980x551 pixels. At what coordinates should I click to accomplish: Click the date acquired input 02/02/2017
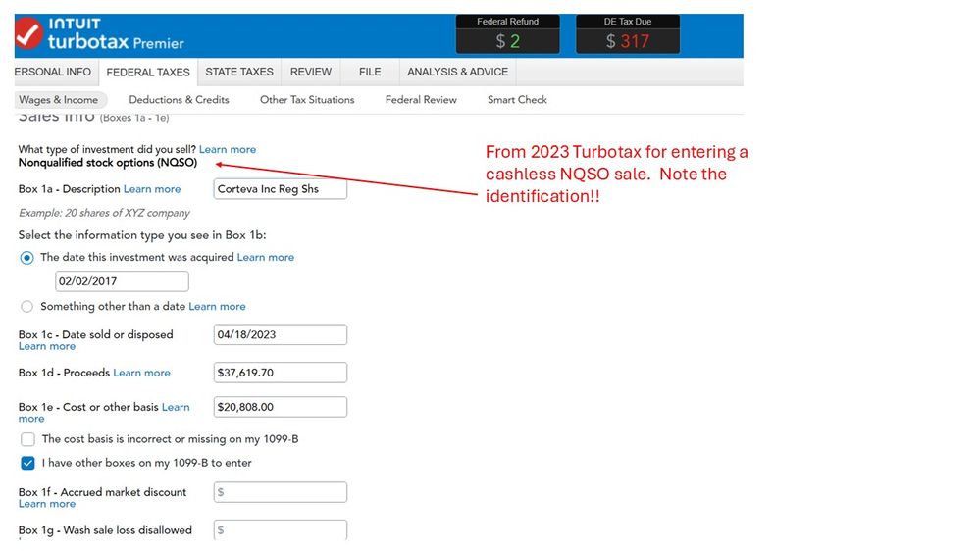tap(122, 281)
